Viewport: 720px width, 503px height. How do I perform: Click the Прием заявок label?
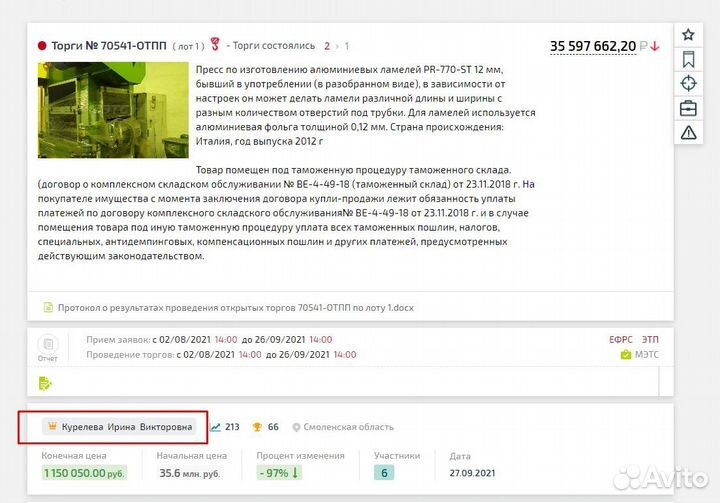point(118,340)
